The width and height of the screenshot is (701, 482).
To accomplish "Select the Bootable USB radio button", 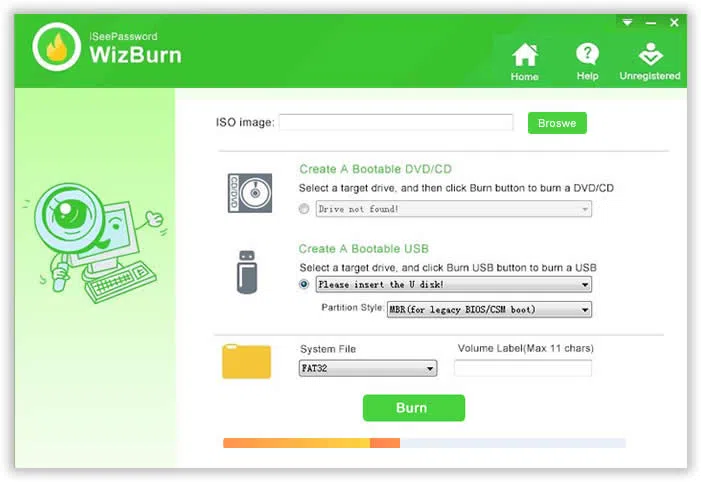I will click(x=304, y=284).
